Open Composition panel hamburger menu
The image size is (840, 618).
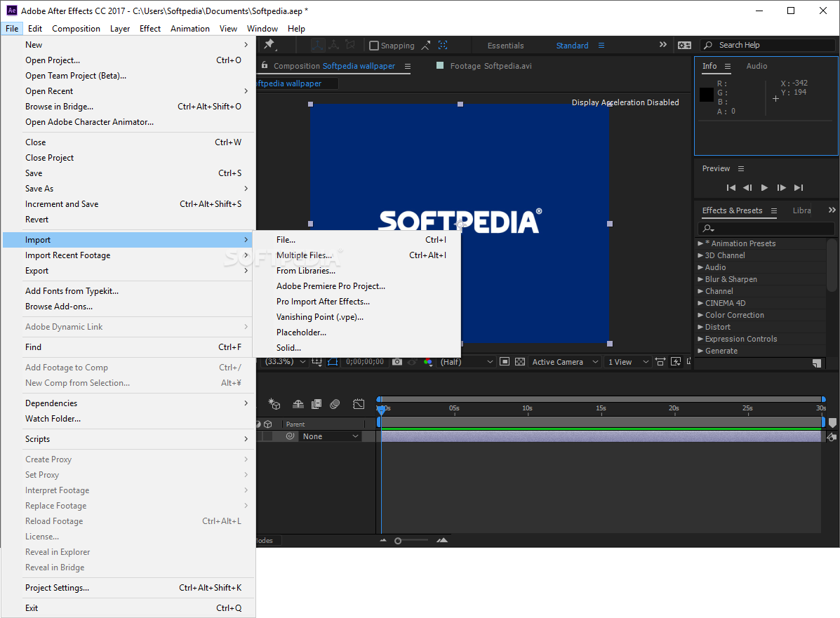click(408, 67)
